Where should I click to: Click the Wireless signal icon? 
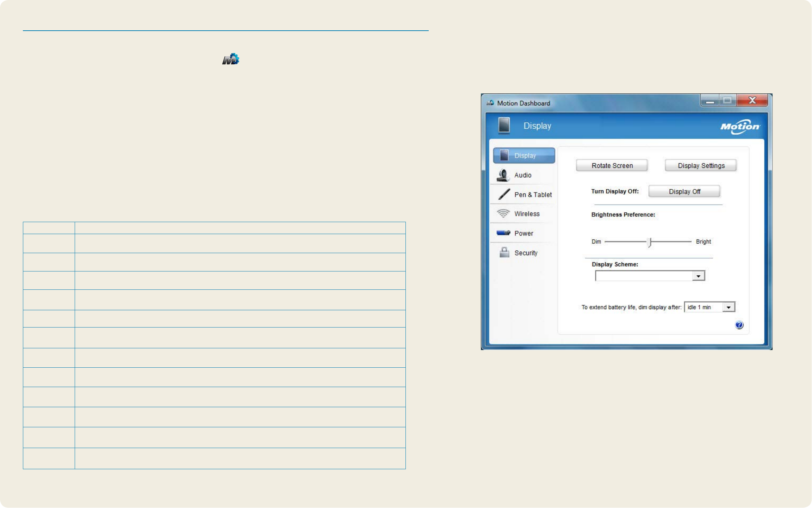point(503,214)
